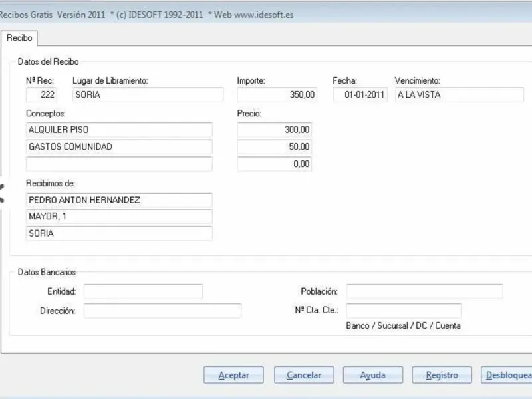Click the Dirección input field

tap(162, 311)
